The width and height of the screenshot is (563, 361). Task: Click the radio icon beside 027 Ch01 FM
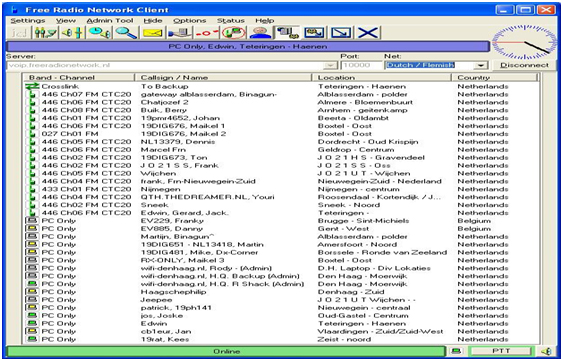click(x=33, y=134)
